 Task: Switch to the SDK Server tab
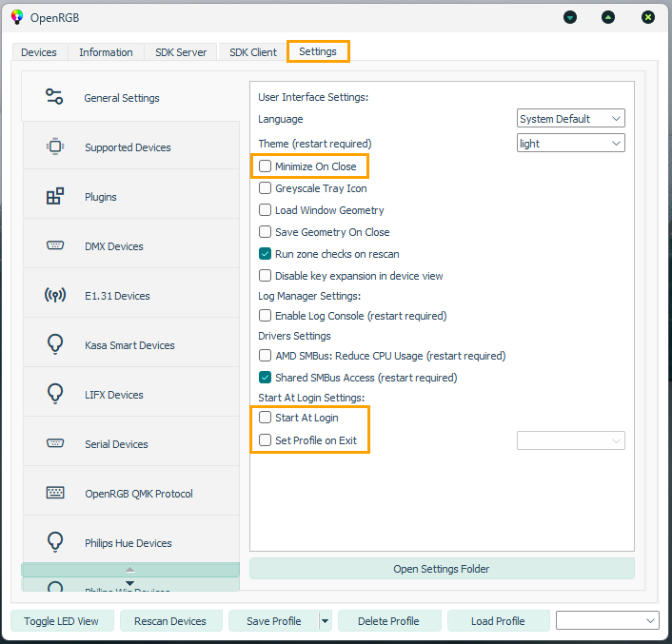(181, 52)
